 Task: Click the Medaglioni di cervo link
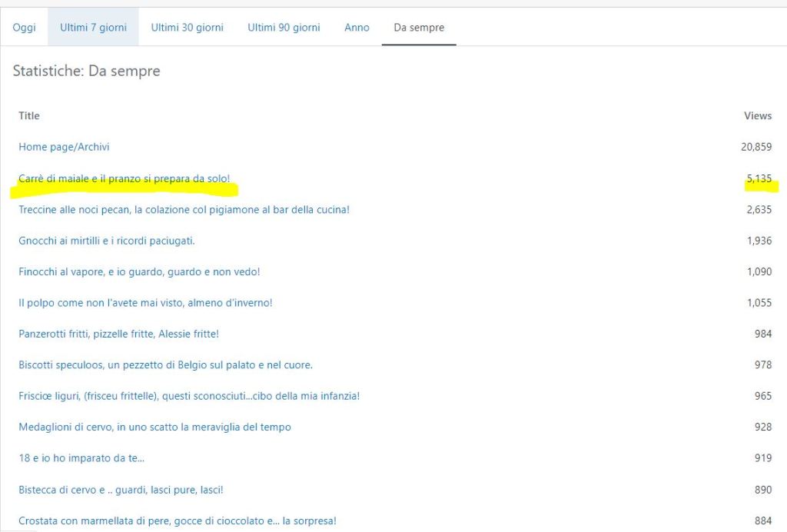(x=154, y=427)
